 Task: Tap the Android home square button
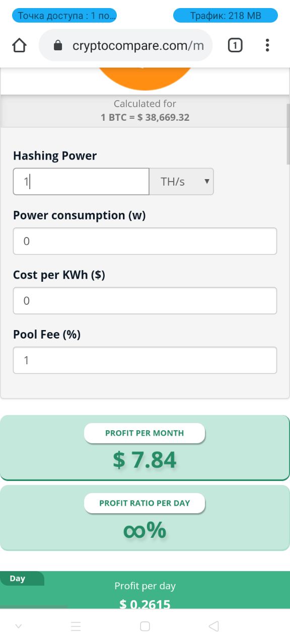[145, 626]
